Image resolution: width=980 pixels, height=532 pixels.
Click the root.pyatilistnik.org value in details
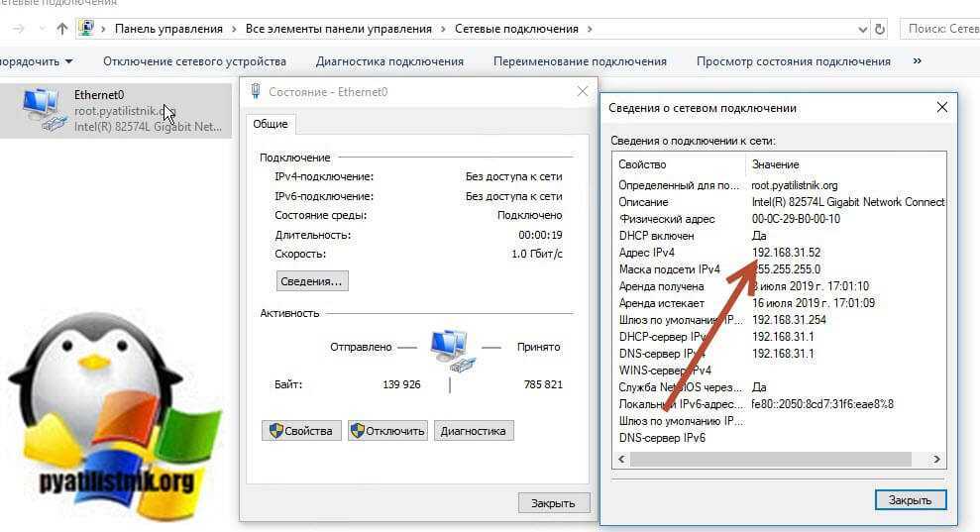click(x=795, y=185)
